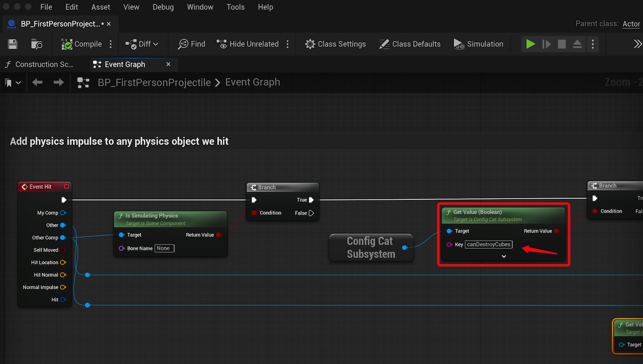Click the Actor parent class link

pyautogui.click(x=631, y=24)
